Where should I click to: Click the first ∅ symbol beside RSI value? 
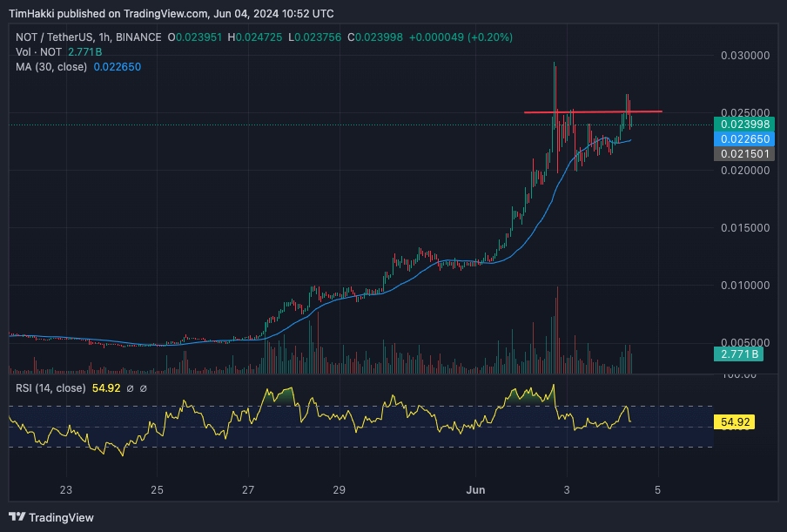130,388
